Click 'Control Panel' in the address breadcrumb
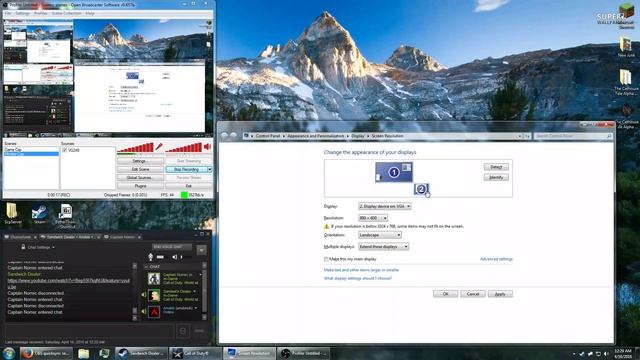This screenshot has height=360, width=640. point(268,136)
